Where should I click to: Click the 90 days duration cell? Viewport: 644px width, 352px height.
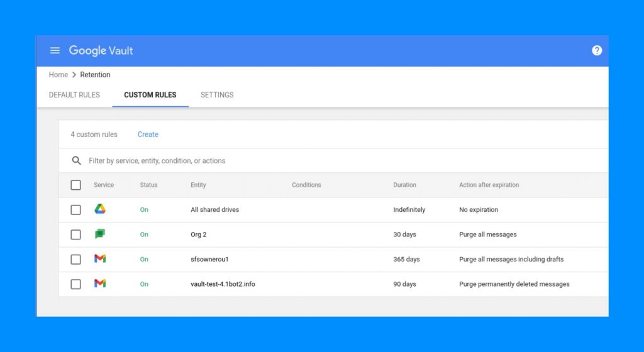coord(404,284)
